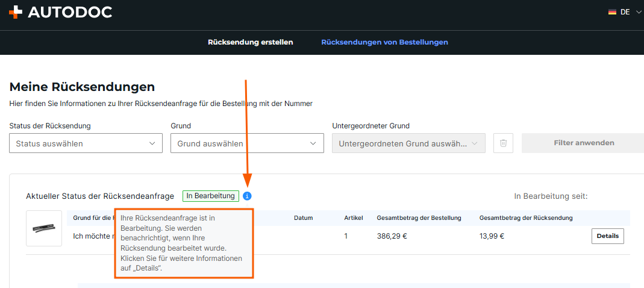The image size is (644, 288).
Task: Open the wiper blade product thumbnail
Action: coord(44,228)
